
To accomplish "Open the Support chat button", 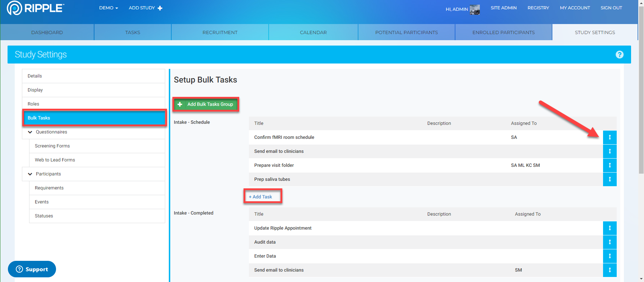I will (32, 269).
